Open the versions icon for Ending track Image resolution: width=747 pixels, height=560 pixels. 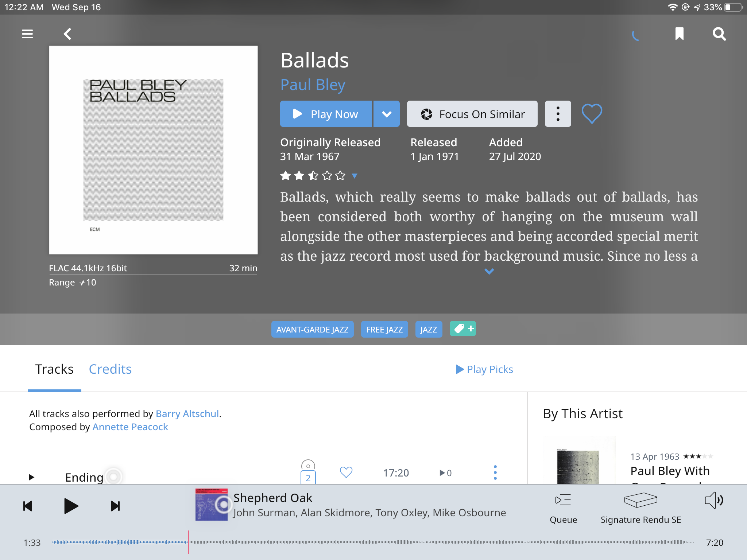pos(308,472)
